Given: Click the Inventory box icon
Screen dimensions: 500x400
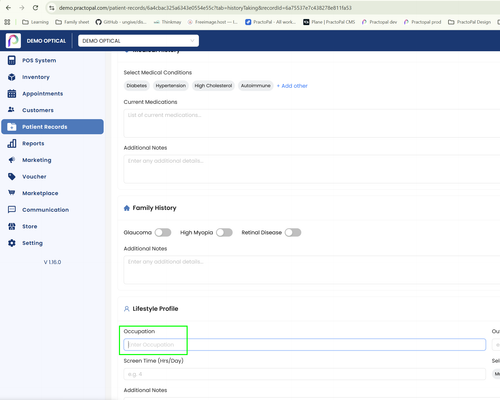Looking at the screenshot, I should click(x=12, y=77).
